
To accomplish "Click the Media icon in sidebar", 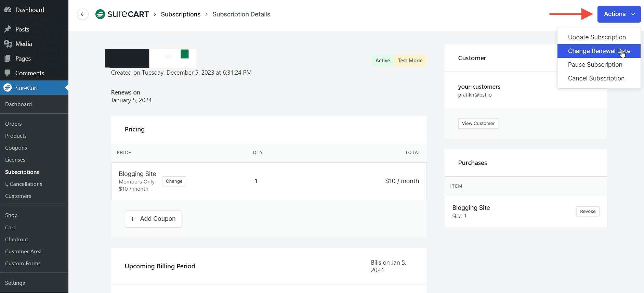I will pyautogui.click(x=8, y=44).
